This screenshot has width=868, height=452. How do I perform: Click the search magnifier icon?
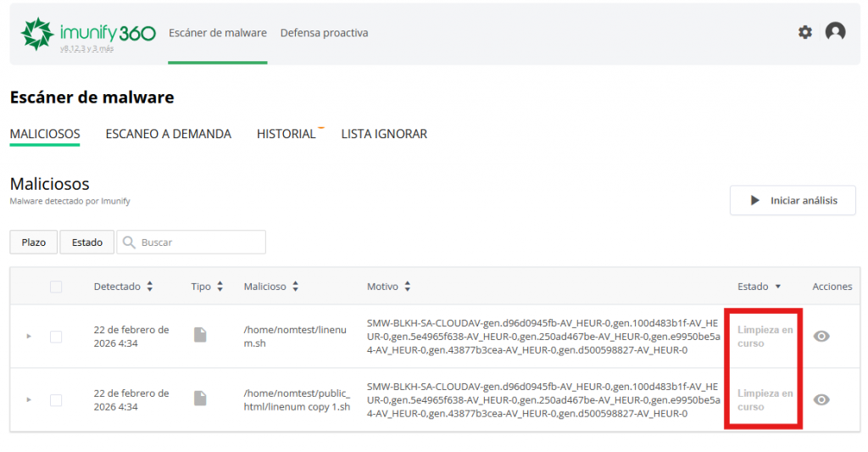(129, 243)
